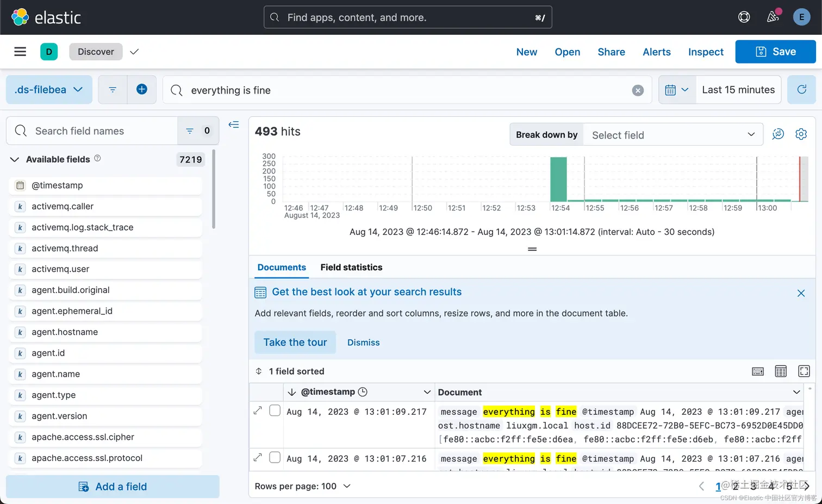Add a filter with the plus icon
822x504 pixels.
click(x=142, y=90)
